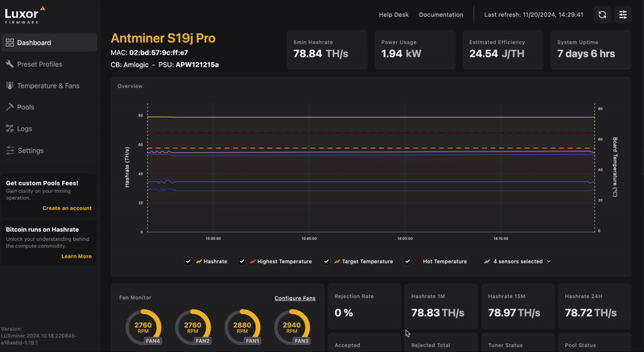Viewport: 644px width, 352px height.
Task: Click the FAN1 gauge showing 2880 RPM
Action: (x=242, y=327)
